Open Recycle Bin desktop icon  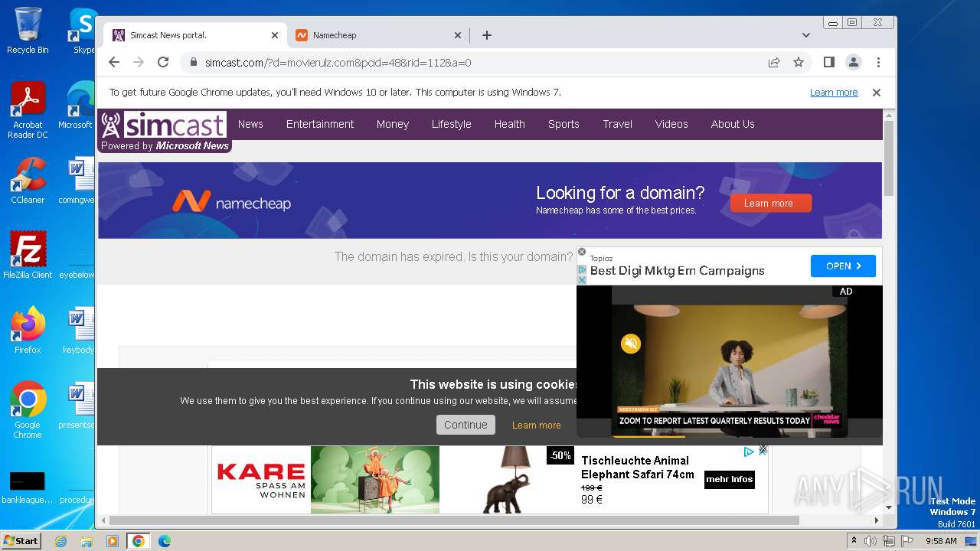coord(28,31)
